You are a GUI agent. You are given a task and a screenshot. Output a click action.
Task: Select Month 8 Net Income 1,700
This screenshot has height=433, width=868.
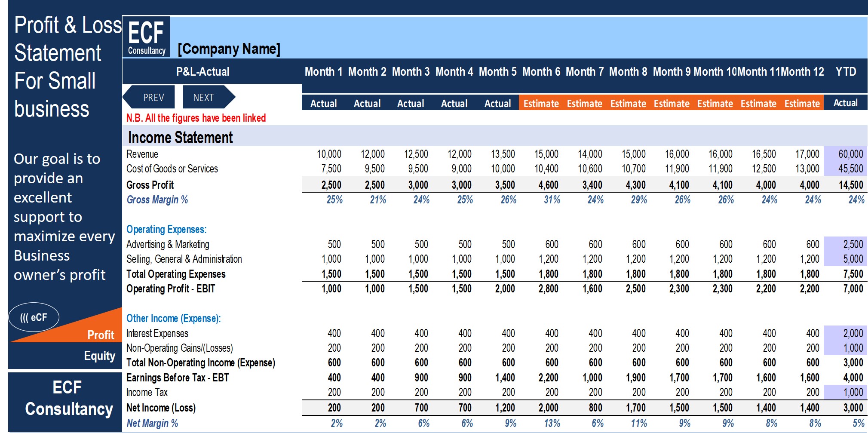(636, 408)
